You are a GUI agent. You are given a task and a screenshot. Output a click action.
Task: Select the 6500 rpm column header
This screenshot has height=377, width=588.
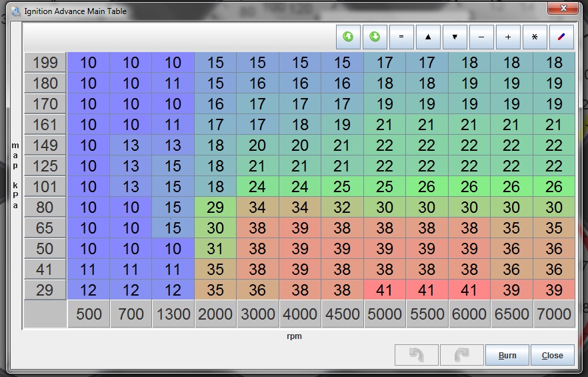512,314
